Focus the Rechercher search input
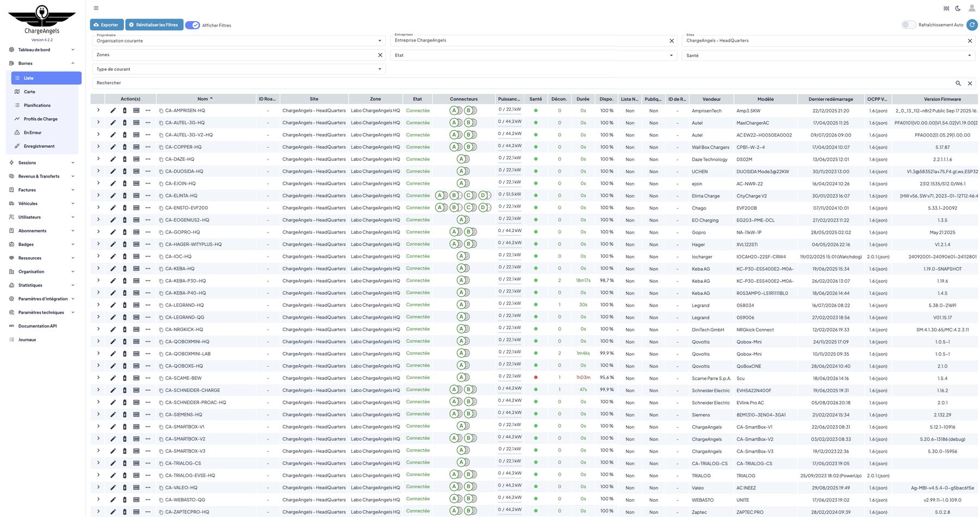This screenshot has width=980, height=517. [x=523, y=83]
